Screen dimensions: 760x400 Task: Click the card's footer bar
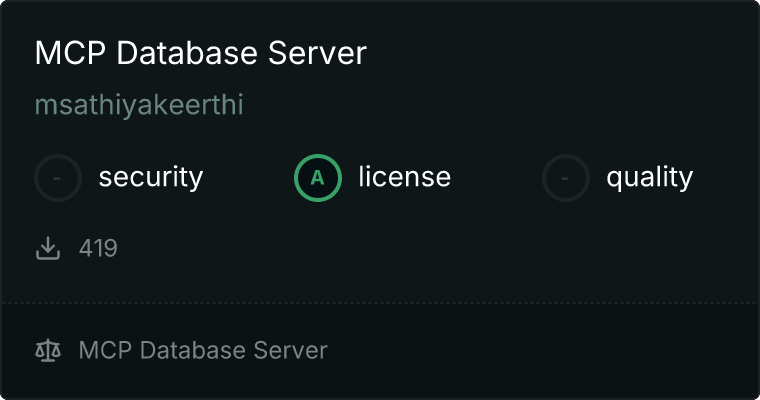500,351
